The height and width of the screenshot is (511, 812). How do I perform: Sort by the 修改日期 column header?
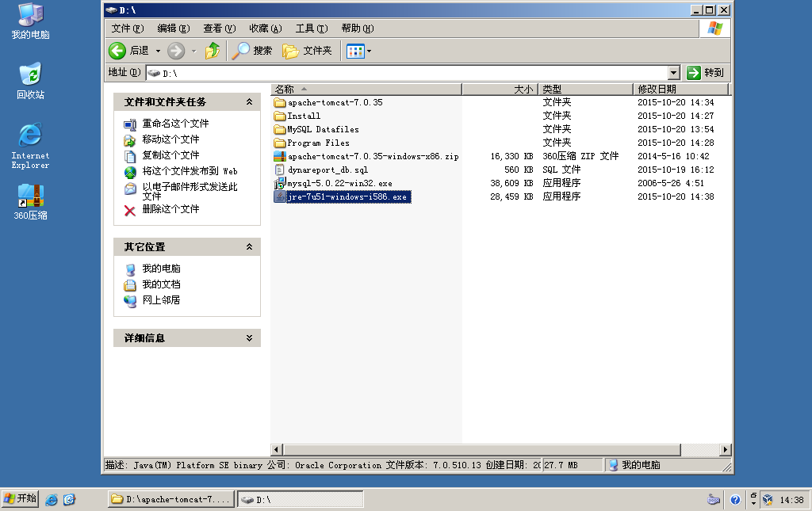pyautogui.click(x=681, y=90)
